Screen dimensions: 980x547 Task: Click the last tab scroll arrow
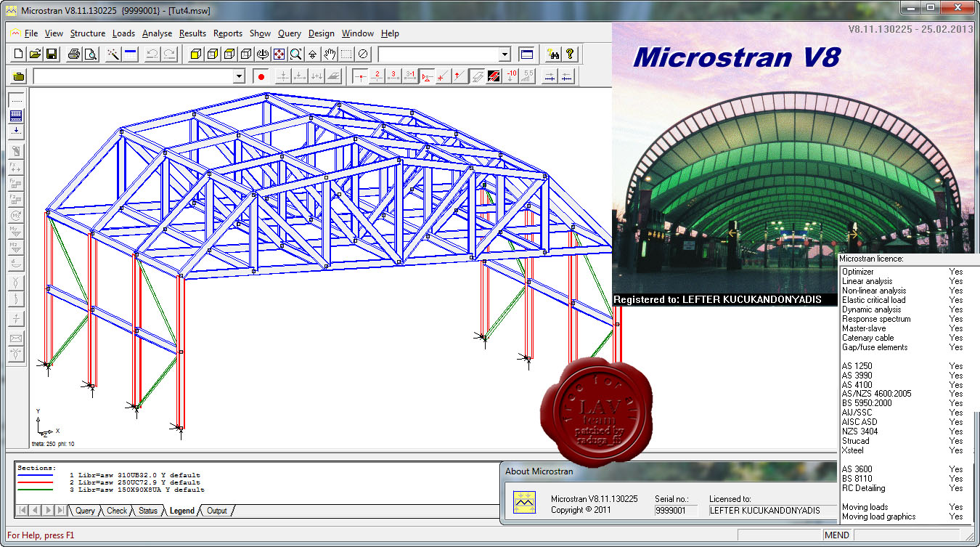[x=62, y=511]
